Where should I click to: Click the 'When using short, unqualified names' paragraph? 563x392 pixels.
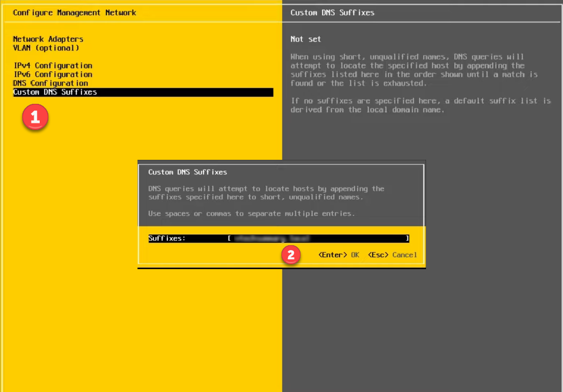414,70
